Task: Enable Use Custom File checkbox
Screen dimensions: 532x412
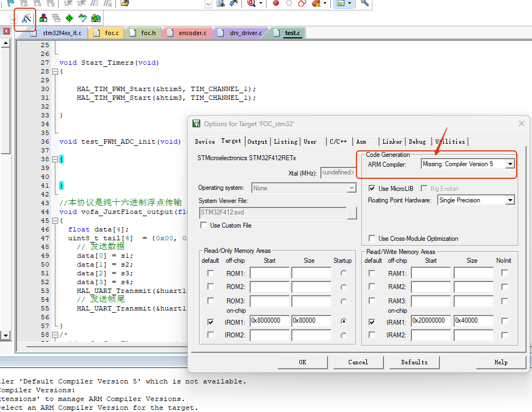Action: tap(203, 225)
